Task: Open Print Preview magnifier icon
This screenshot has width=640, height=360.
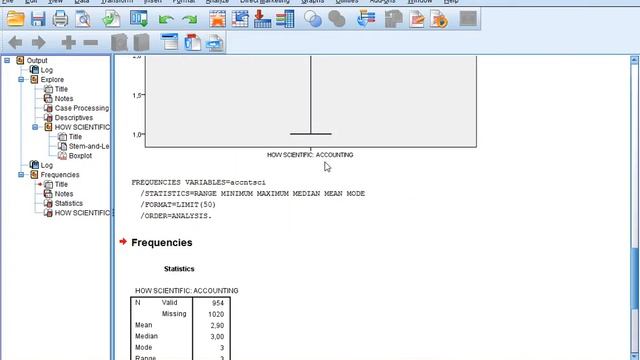Action: pyautogui.click(x=83, y=19)
